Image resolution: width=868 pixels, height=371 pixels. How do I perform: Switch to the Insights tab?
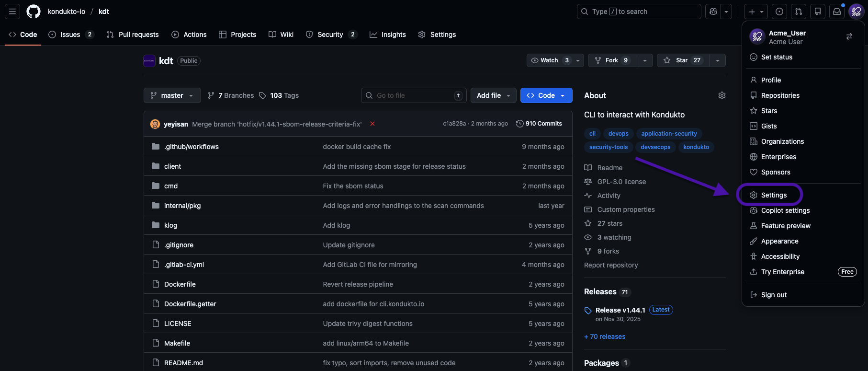click(x=388, y=35)
